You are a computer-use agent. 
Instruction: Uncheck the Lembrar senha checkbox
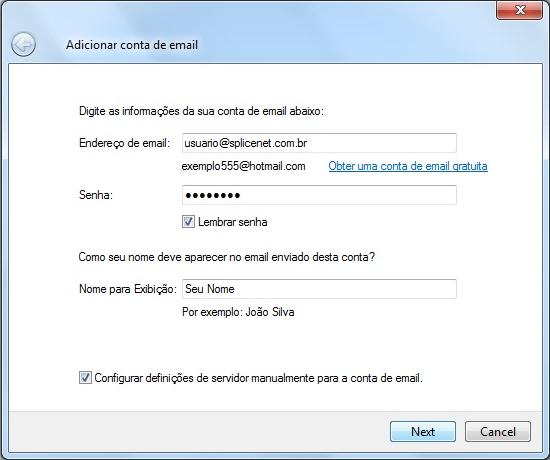pyautogui.click(x=188, y=222)
